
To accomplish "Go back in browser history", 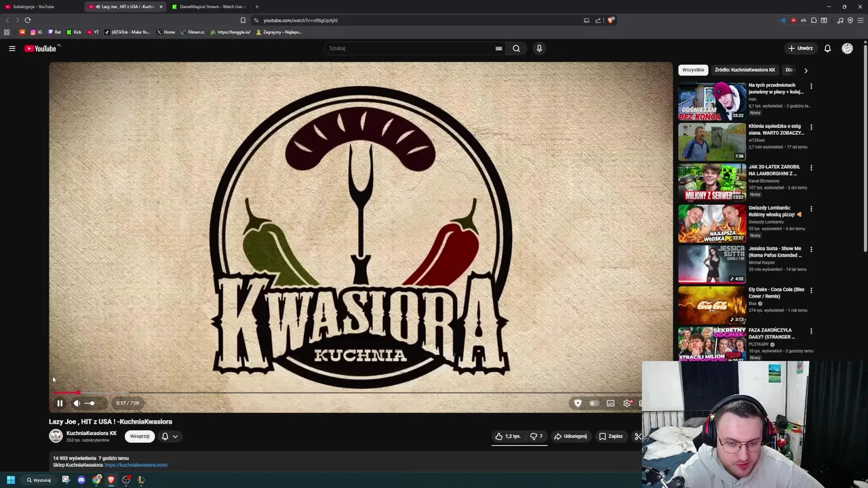I will click(x=7, y=20).
